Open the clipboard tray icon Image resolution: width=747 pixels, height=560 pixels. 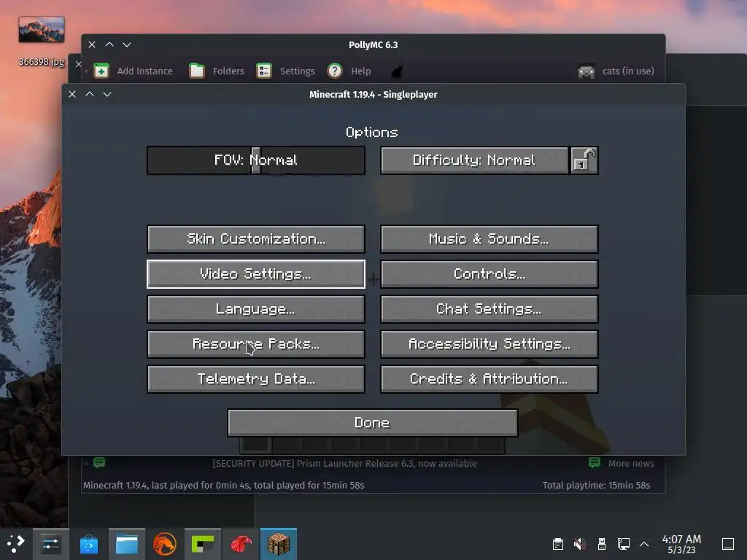tap(558, 544)
